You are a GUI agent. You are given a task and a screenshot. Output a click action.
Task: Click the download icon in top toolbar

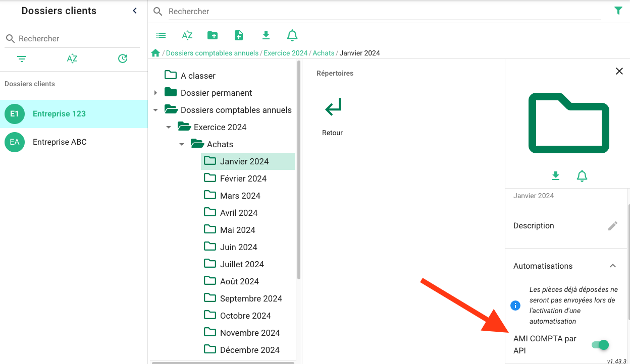pyautogui.click(x=266, y=35)
